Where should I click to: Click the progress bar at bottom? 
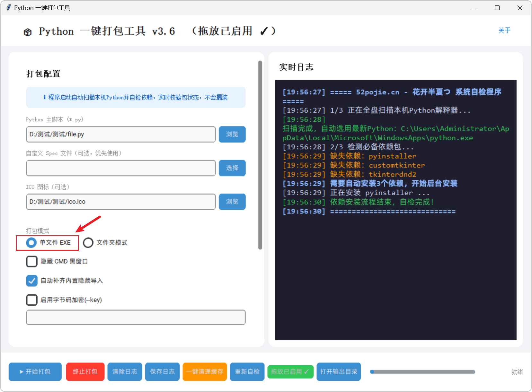[422, 372]
